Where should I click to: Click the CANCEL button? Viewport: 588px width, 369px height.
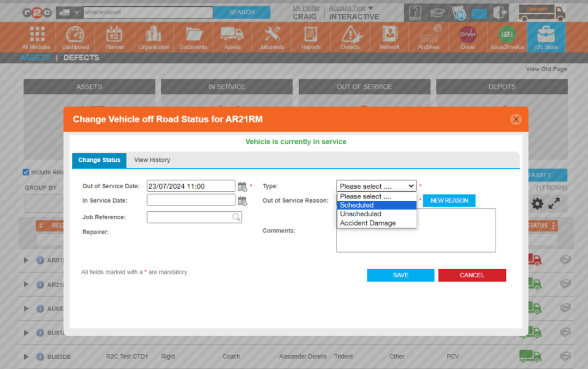pyautogui.click(x=472, y=275)
